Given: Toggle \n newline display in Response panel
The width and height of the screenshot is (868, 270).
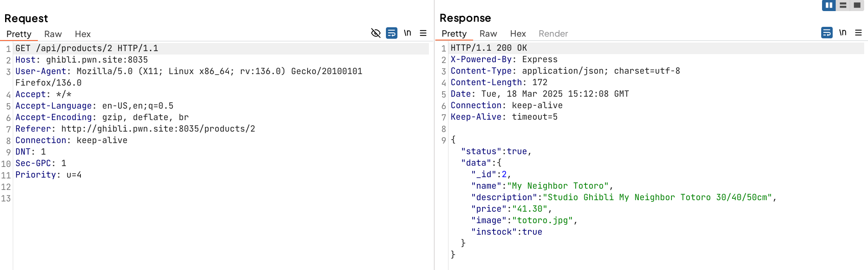Looking at the screenshot, I should pyautogui.click(x=843, y=32).
